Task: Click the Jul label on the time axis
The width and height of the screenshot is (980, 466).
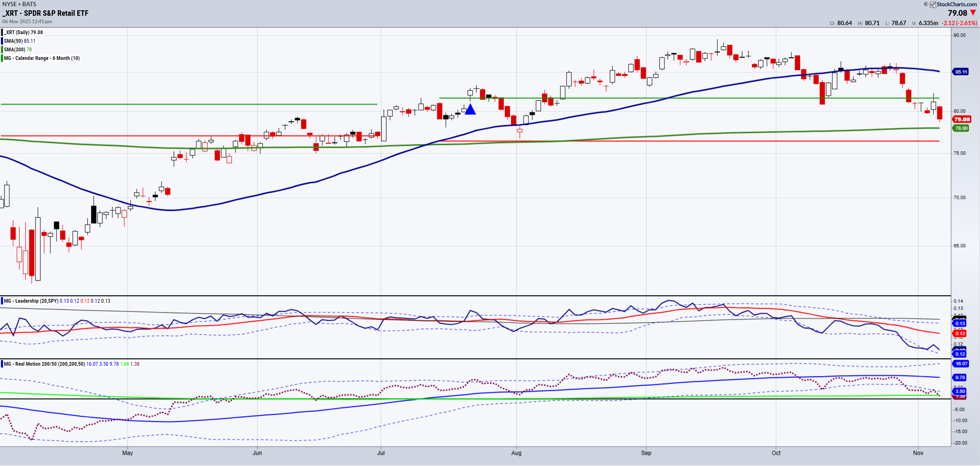Action: pos(381,453)
